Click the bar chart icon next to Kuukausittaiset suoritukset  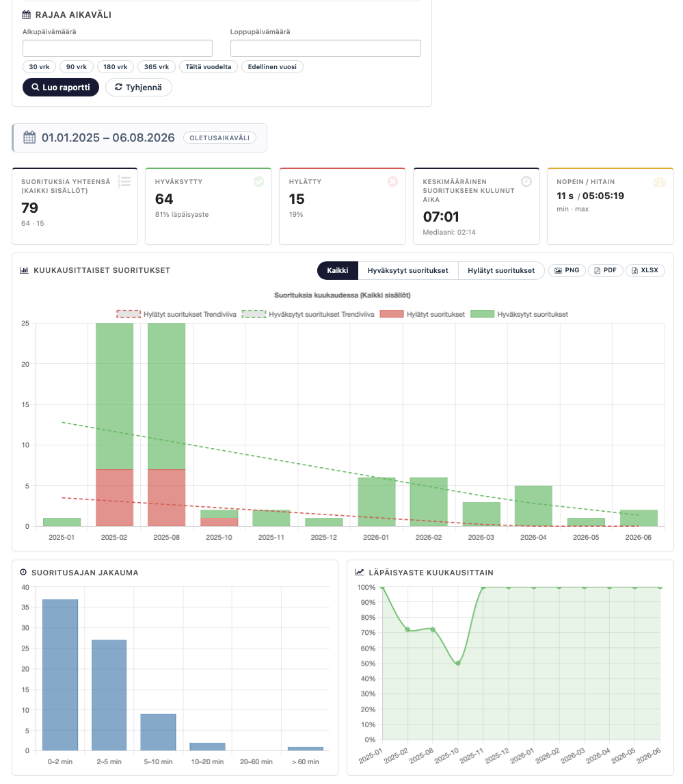24,270
